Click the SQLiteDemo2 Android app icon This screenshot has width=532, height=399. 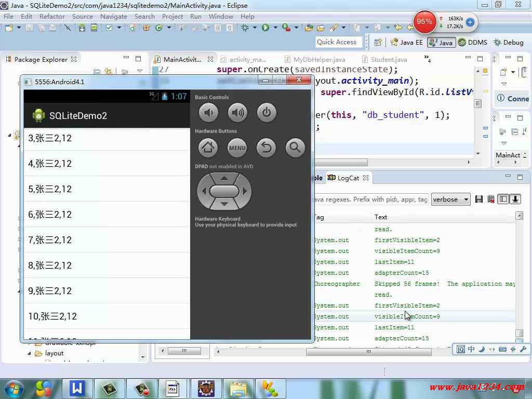point(38,115)
